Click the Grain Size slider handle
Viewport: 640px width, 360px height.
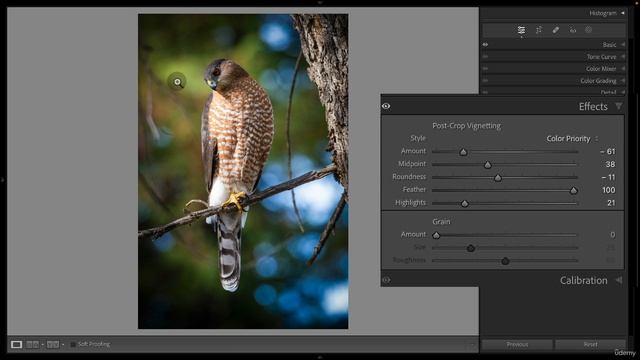point(471,248)
